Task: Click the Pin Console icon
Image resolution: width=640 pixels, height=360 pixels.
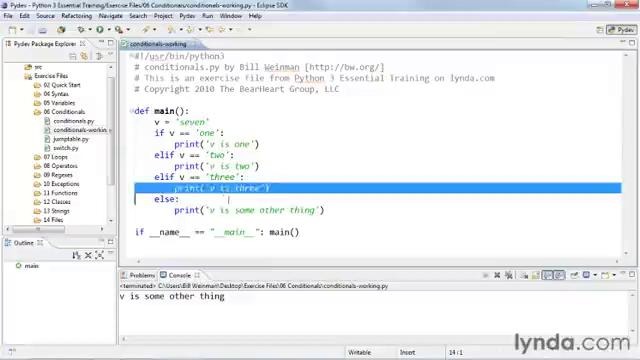Action: point(574,275)
